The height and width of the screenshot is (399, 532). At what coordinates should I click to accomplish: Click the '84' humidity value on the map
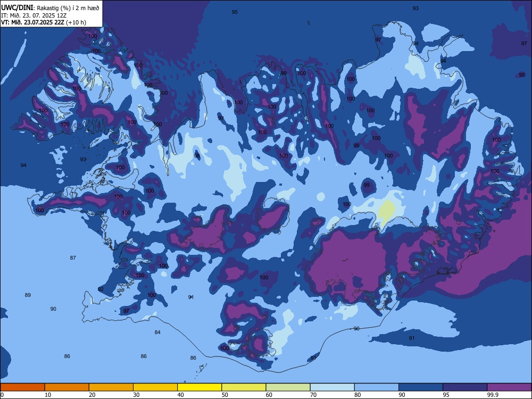[x=157, y=332]
